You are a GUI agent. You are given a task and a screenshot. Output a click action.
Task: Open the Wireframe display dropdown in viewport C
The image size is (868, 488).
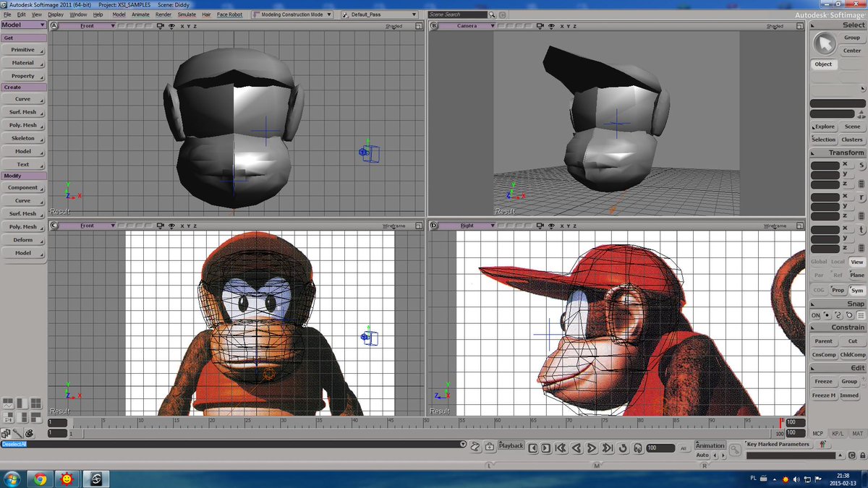[x=394, y=226]
